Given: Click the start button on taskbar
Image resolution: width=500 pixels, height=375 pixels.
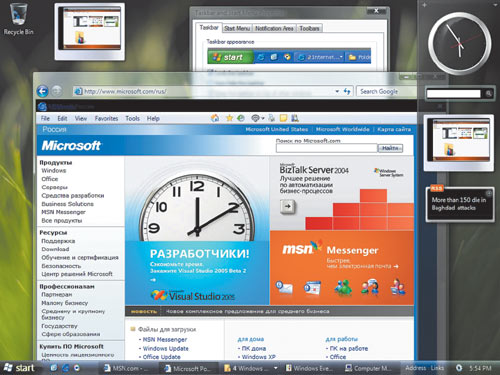Looking at the screenshot, I should tap(19, 368).
